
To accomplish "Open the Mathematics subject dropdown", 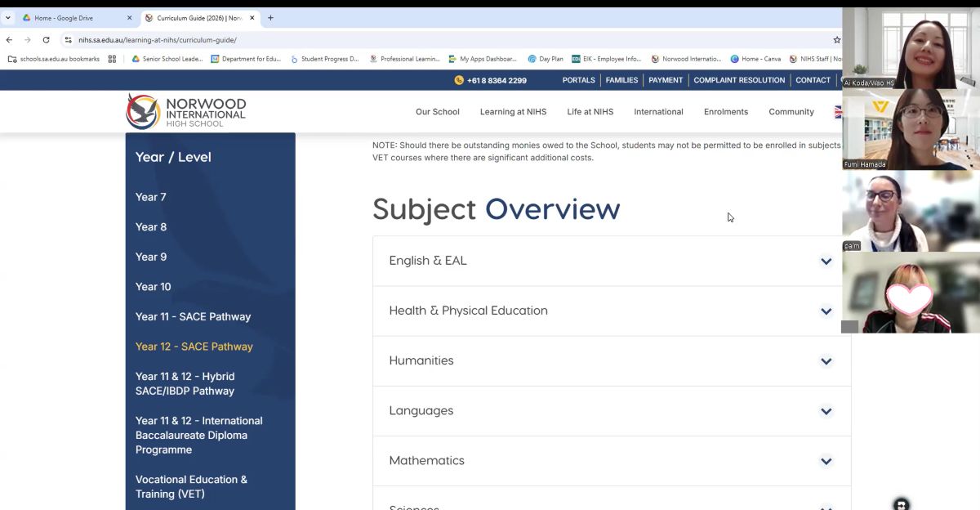I will click(826, 461).
